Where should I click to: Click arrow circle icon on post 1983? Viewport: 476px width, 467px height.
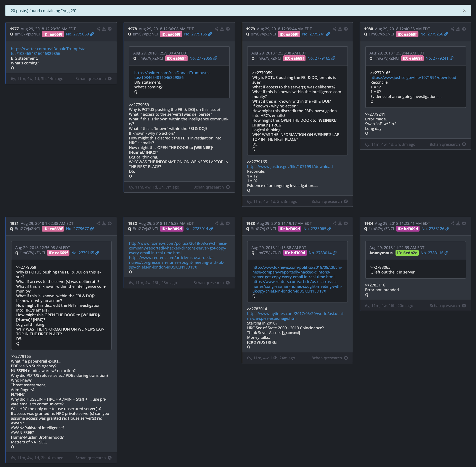pos(346,223)
